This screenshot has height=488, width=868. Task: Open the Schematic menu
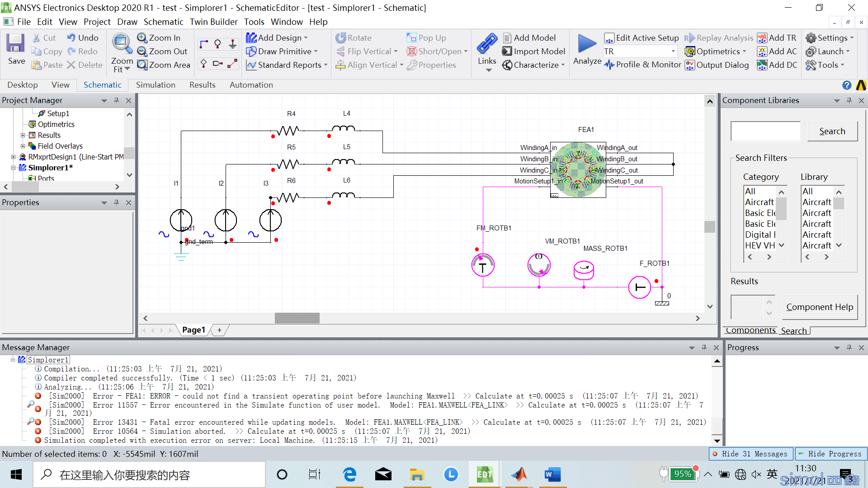pos(163,22)
